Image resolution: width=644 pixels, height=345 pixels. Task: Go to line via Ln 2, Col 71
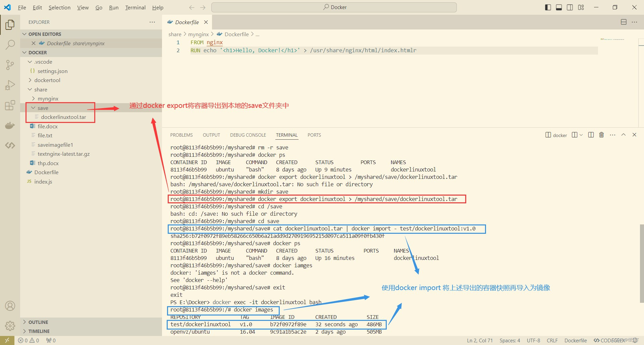point(480,340)
